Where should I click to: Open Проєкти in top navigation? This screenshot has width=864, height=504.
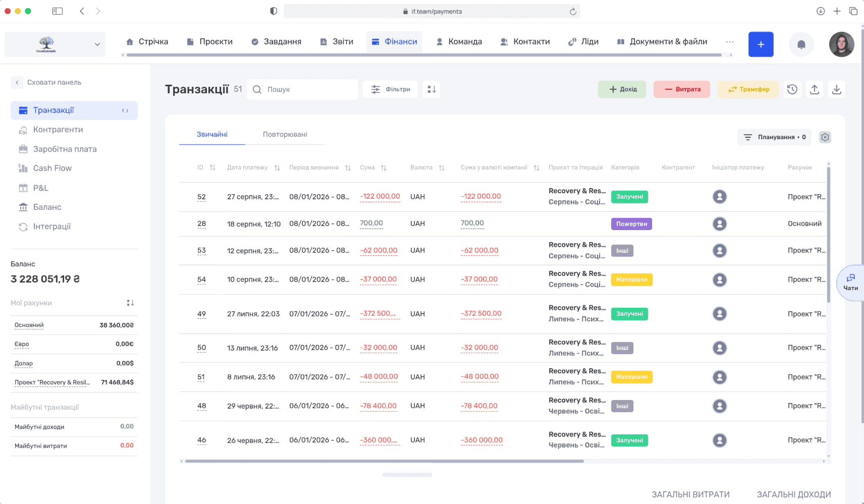pyautogui.click(x=209, y=42)
